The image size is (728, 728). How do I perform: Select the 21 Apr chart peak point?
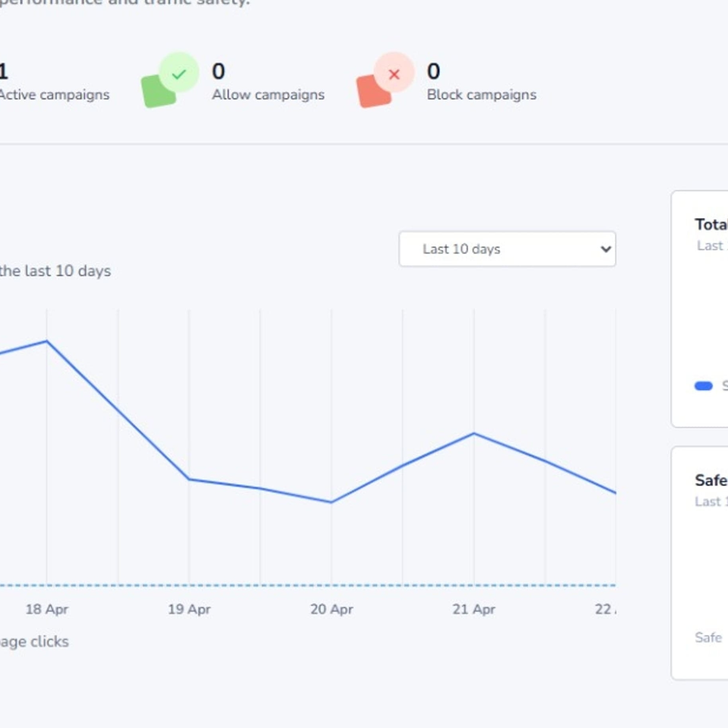pyautogui.click(x=474, y=434)
